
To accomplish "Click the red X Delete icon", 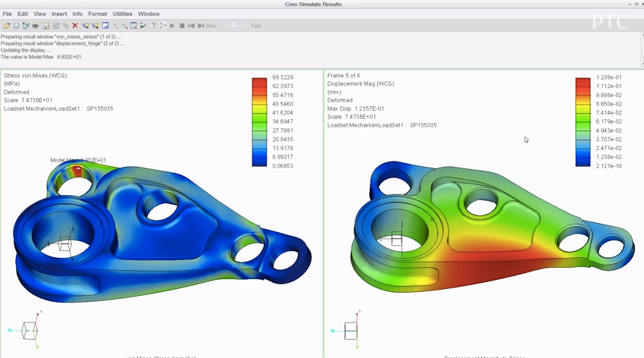I will click(x=75, y=26).
